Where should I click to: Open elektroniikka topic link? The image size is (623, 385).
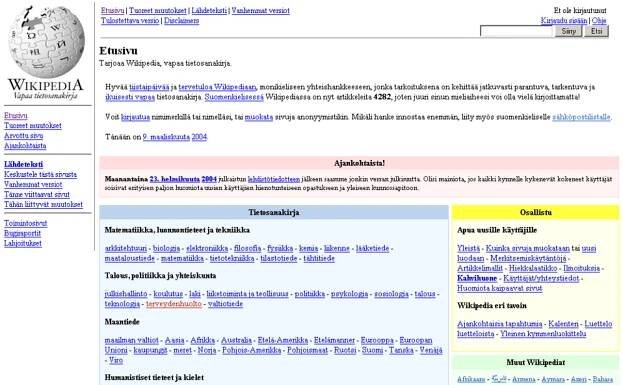pos(207,248)
